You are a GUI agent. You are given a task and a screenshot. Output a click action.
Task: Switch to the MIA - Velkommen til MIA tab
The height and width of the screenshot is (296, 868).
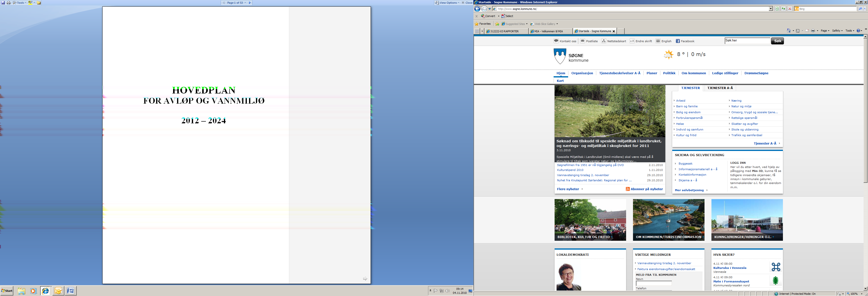click(551, 31)
